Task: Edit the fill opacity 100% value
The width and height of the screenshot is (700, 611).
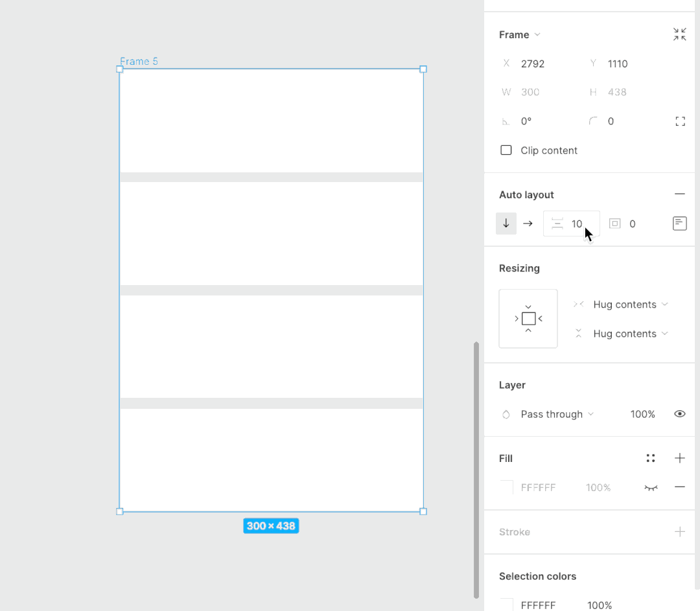Action: tap(598, 488)
